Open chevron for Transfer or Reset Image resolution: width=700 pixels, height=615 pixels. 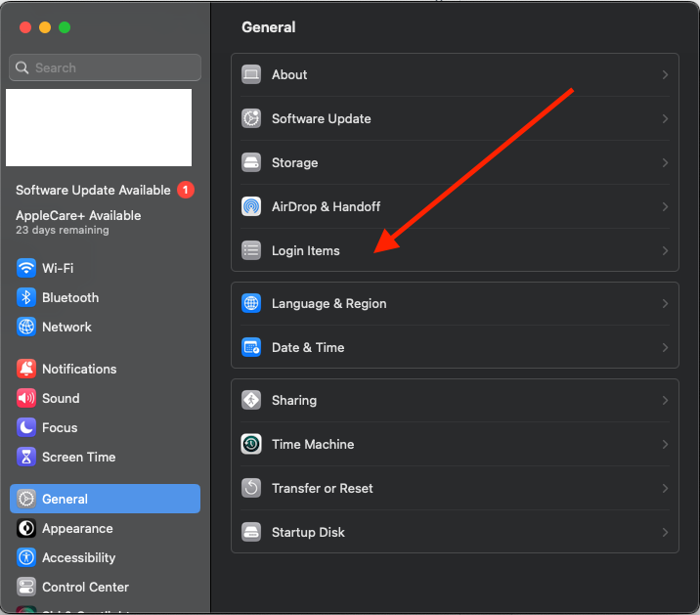665,488
